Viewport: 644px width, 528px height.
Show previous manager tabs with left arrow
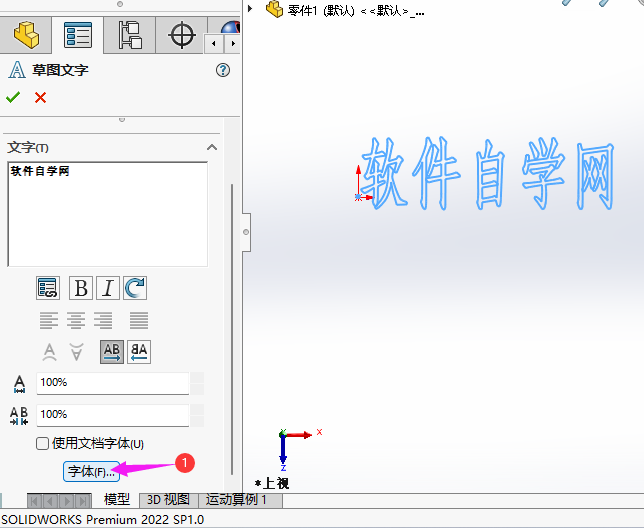214,44
